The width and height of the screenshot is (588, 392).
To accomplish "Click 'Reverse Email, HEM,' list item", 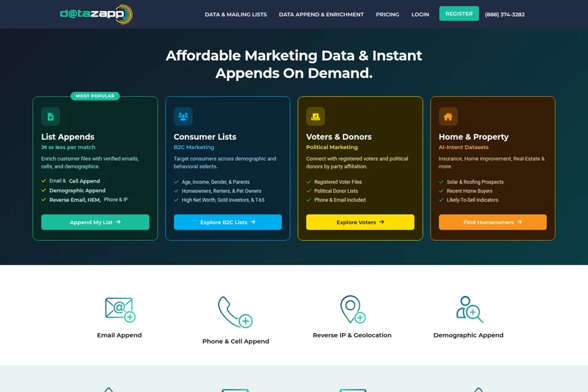I will point(75,200).
